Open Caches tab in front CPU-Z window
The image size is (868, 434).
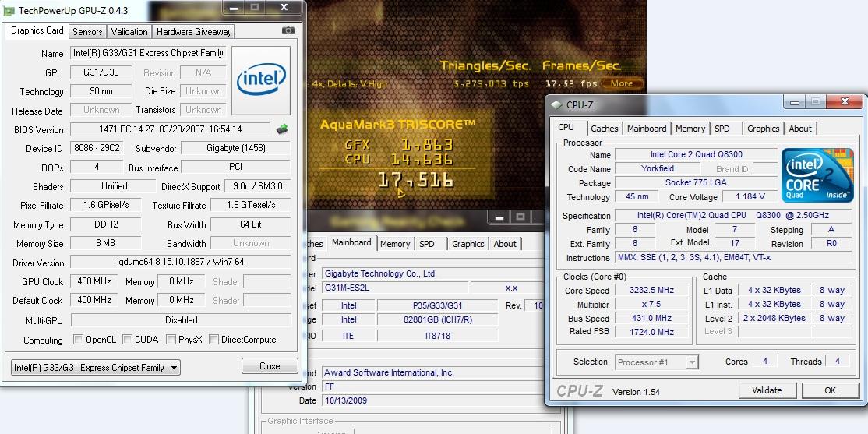tap(604, 129)
